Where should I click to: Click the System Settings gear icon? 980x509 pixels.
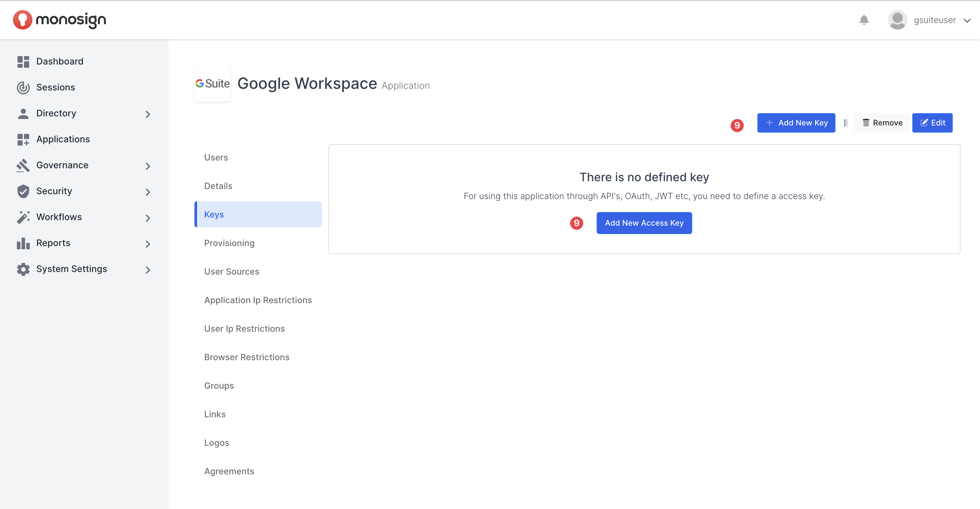[23, 269]
